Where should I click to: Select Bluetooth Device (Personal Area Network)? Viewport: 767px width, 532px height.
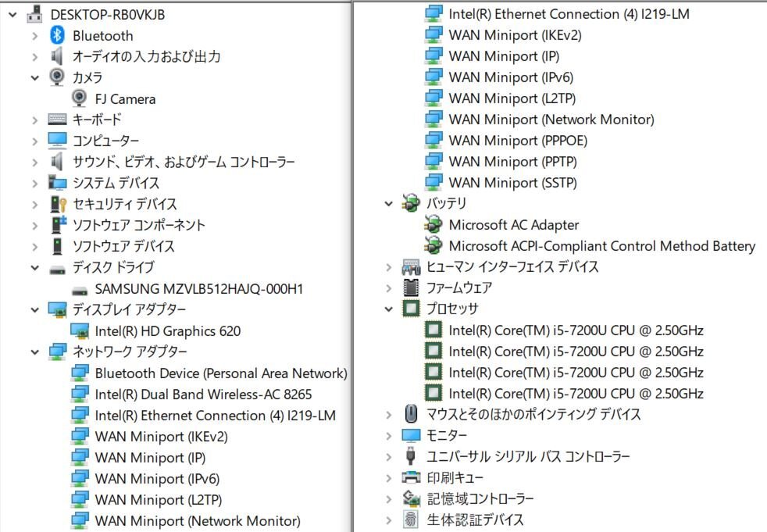coord(220,373)
